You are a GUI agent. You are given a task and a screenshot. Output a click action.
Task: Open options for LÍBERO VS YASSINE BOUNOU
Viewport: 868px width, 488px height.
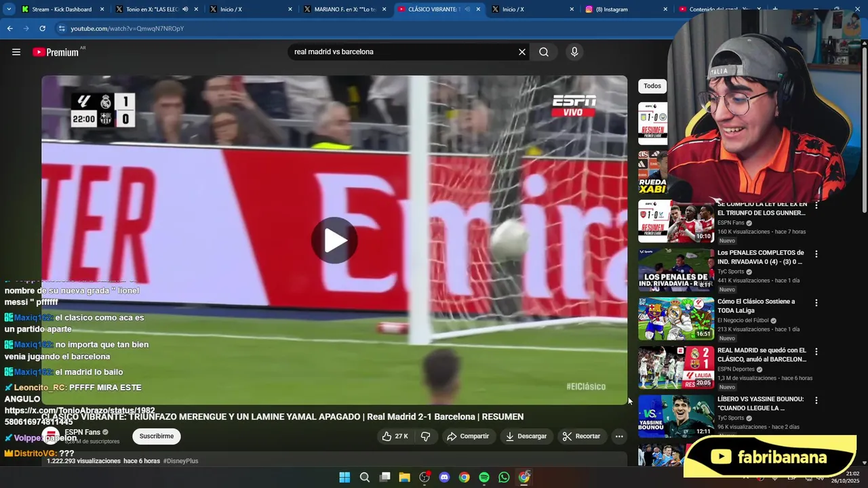pyautogui.click(x=816, y=401)
